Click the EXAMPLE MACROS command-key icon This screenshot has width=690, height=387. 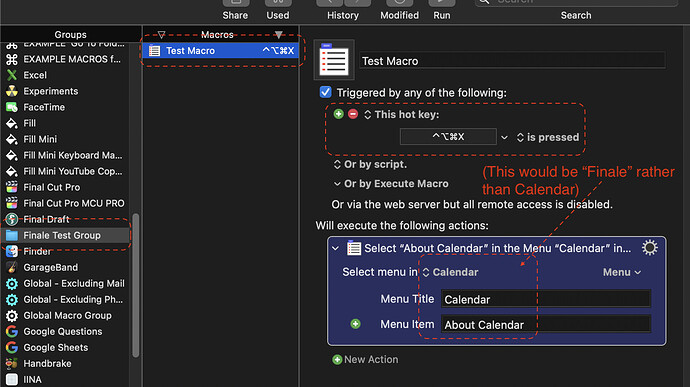pyautogui.click(x=12, y=59)
